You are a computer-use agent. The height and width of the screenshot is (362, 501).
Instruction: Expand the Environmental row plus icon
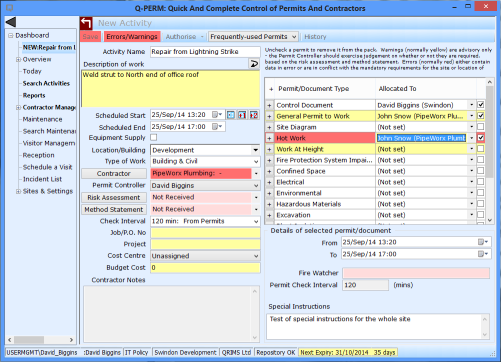269,193
